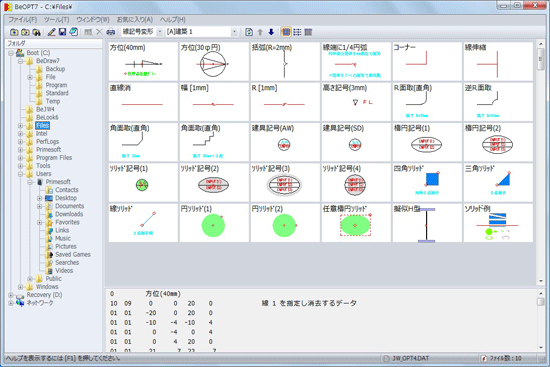Click the blue down arrow icon

(x=271, y=32)
